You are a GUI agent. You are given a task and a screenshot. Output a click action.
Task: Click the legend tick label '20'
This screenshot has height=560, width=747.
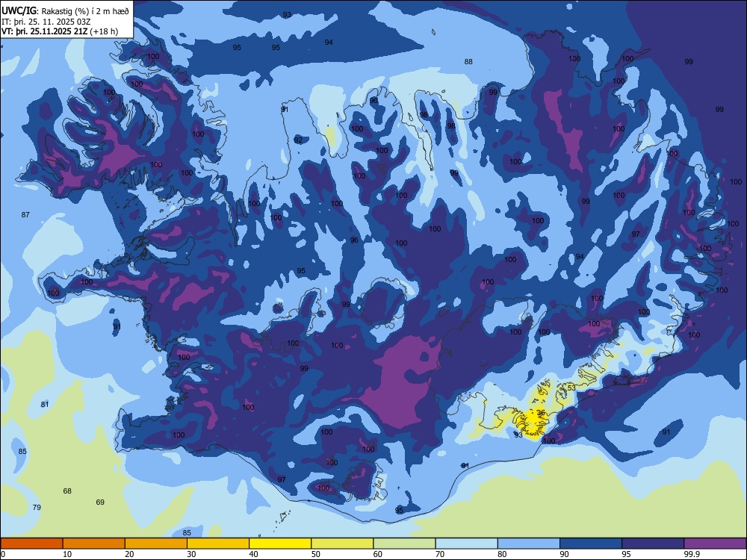[x=129, y=554]
